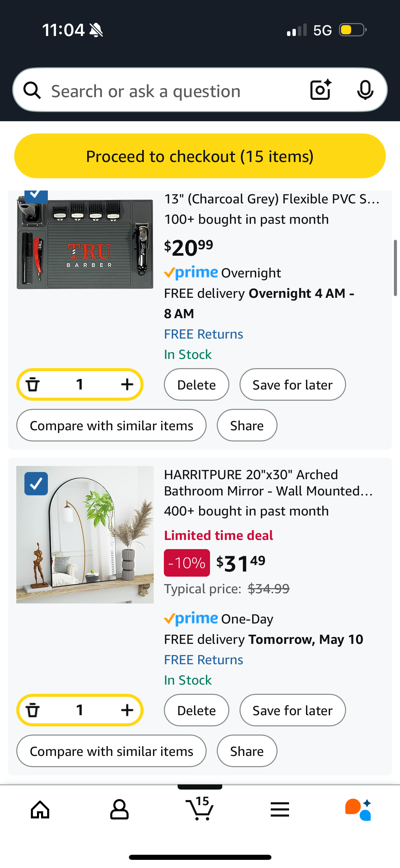Delete the HARRITPURE mirror from cart
Image resolution: width=400 pixels, height=868 pixels.
(x=196, y=710)
